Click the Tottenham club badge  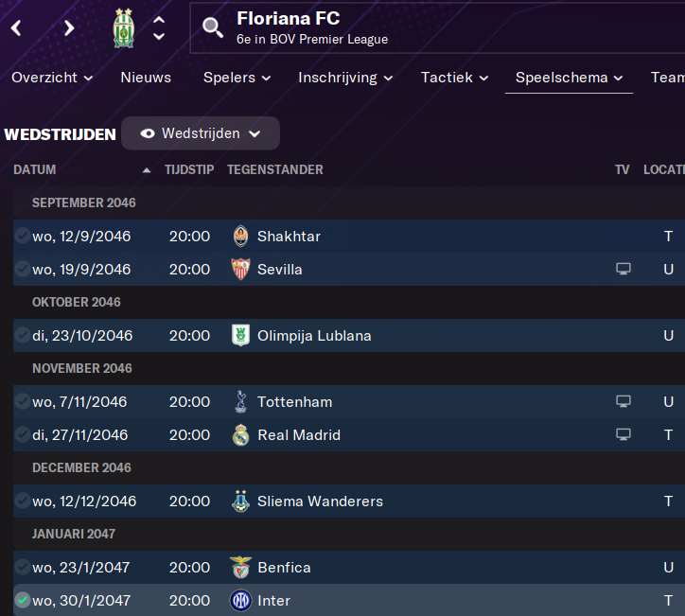coord(240,402)
